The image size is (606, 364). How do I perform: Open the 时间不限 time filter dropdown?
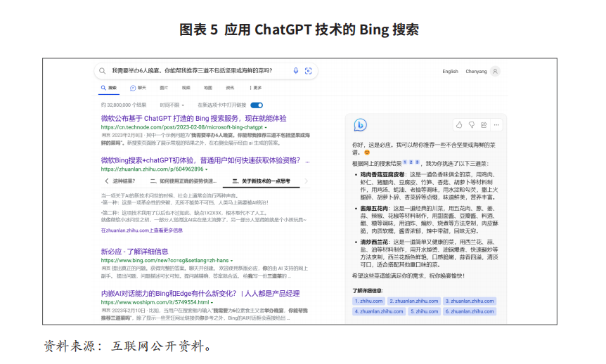coord(172,105)
